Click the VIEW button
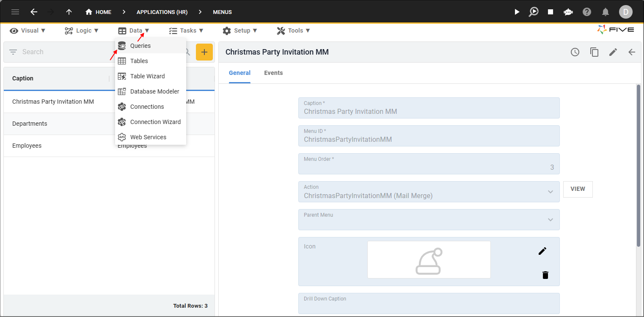 click(x=578, y=189)
